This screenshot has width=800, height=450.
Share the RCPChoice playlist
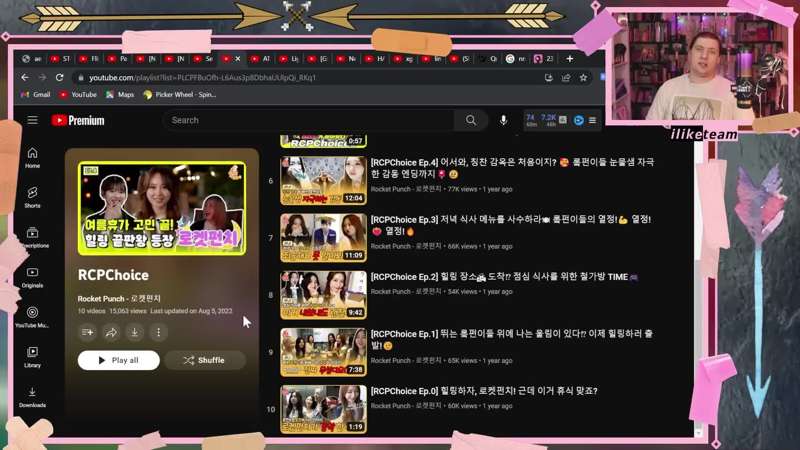111,332
